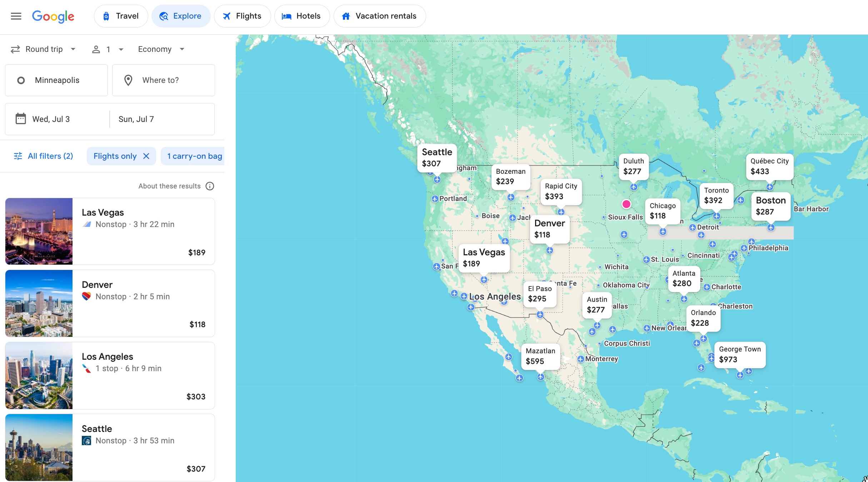Open the hamburger main menu

[x=16, y=16]
